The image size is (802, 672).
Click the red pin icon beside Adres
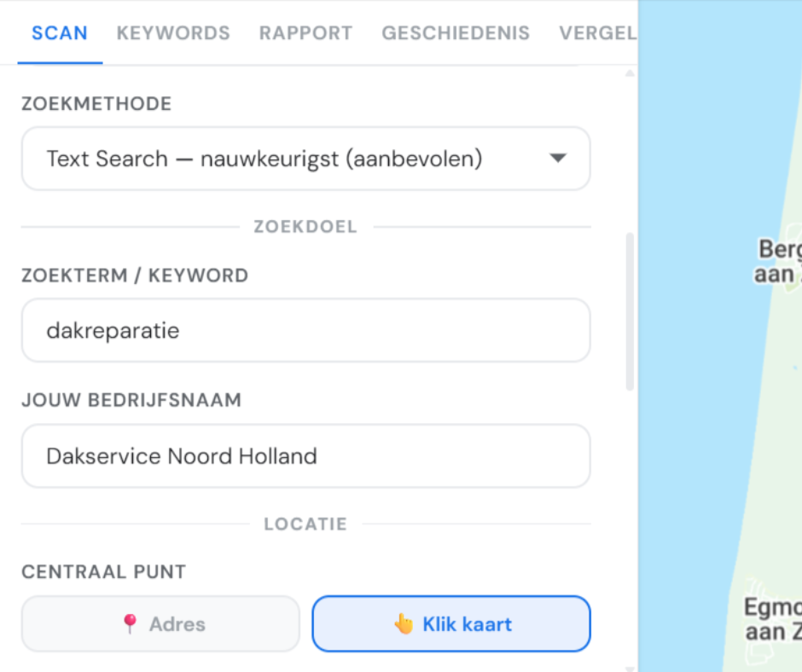[x=130, y=624]
